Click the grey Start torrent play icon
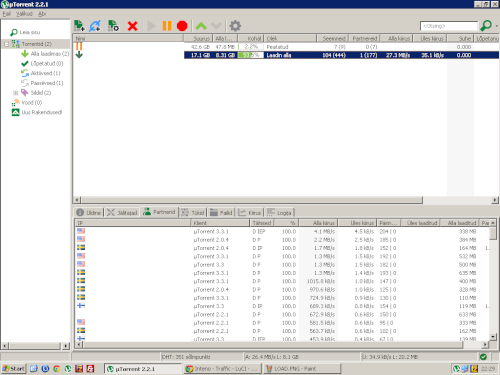 151,26
